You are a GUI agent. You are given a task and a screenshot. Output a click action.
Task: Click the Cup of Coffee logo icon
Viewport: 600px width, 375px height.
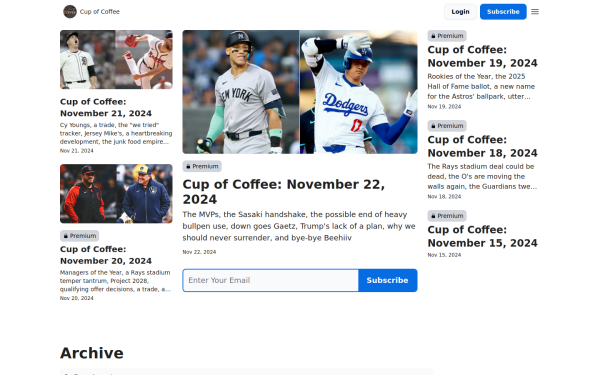point(70,12)
